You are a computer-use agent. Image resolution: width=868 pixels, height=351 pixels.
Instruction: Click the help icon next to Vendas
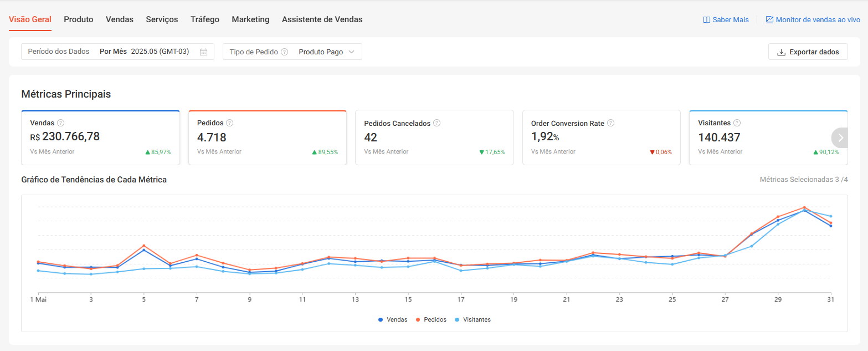point(61,123)
